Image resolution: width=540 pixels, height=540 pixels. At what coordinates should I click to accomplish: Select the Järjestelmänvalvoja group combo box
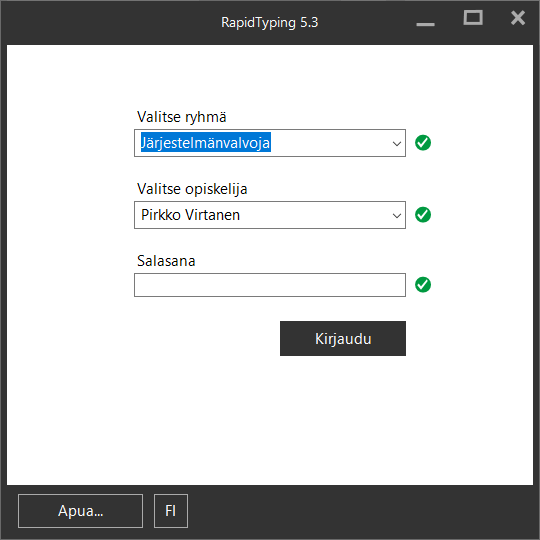(270, 143)
